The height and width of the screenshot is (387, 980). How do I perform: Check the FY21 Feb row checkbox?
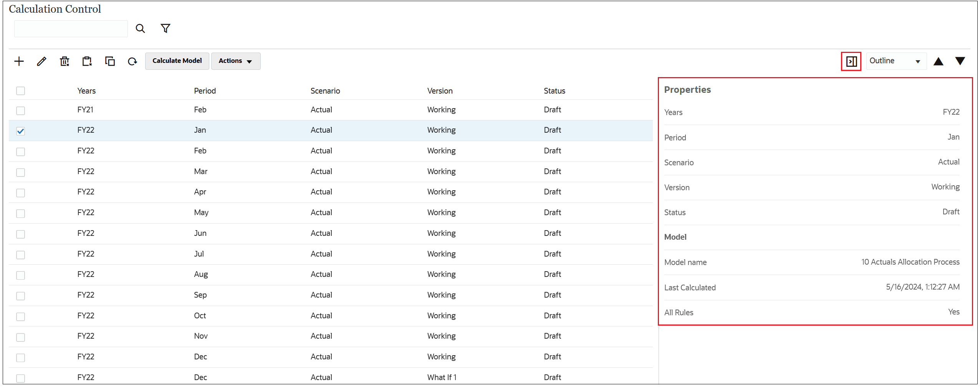pyautogui.click(x=20, y=110)
